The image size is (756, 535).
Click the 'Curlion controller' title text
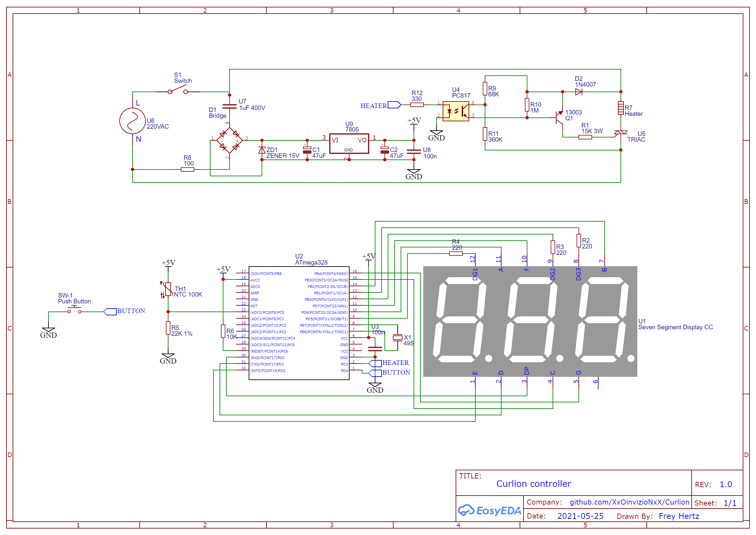click(534, 484)
